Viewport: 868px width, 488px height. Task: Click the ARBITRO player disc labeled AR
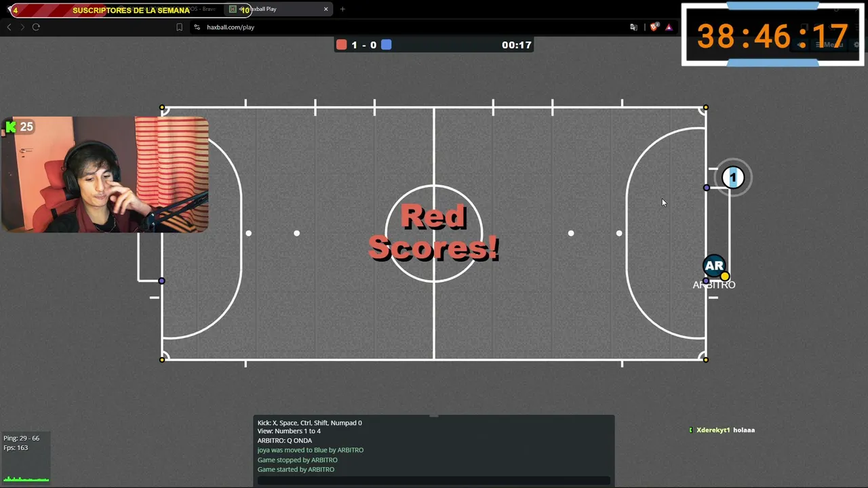(713, 266)
